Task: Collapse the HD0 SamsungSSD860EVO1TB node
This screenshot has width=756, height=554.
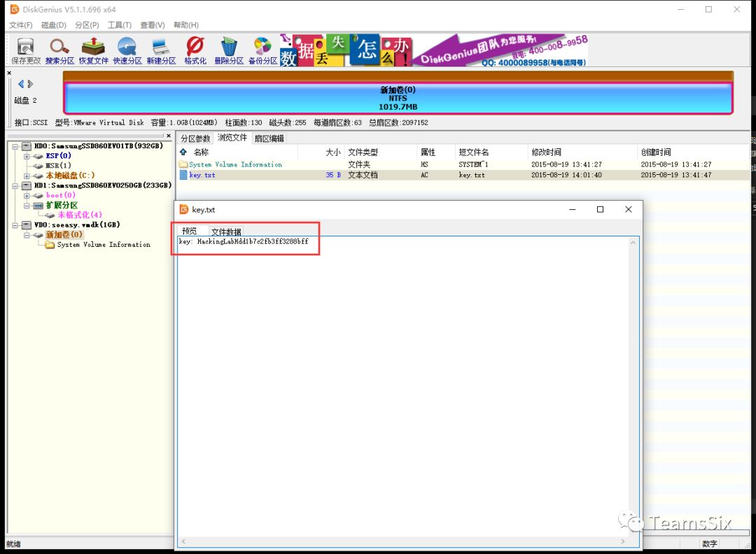Action: [x=15, y=146]
